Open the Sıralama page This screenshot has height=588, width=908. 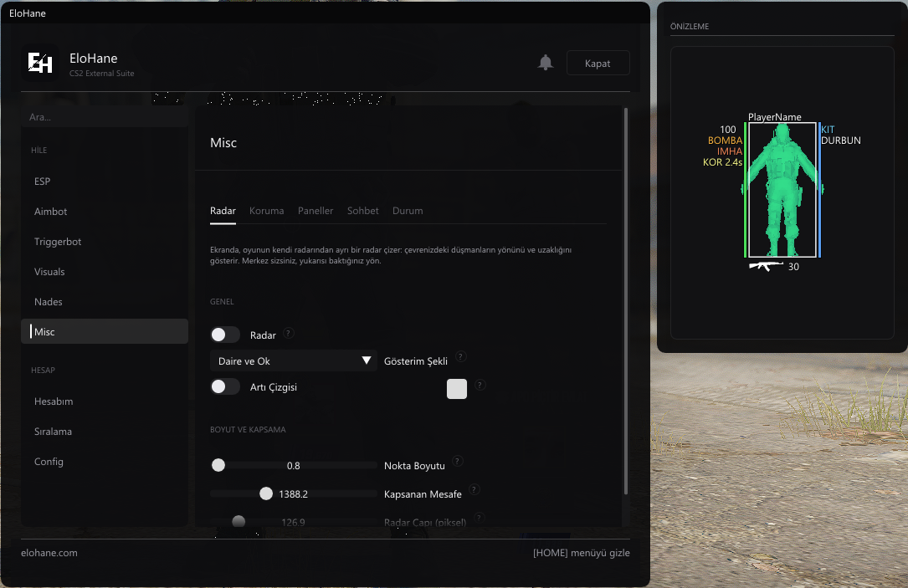tap(105, 431)
